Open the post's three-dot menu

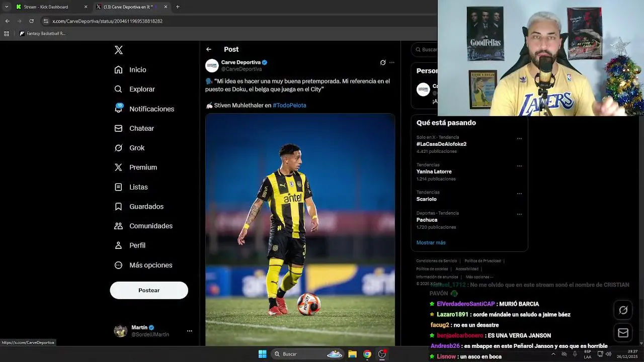(x=392, y=62)
